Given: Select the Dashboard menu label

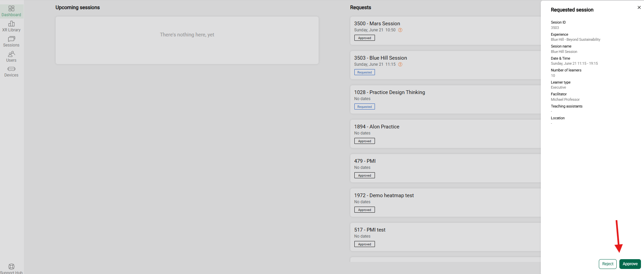Looking at the screenshot, I should [x=11, y=15].
